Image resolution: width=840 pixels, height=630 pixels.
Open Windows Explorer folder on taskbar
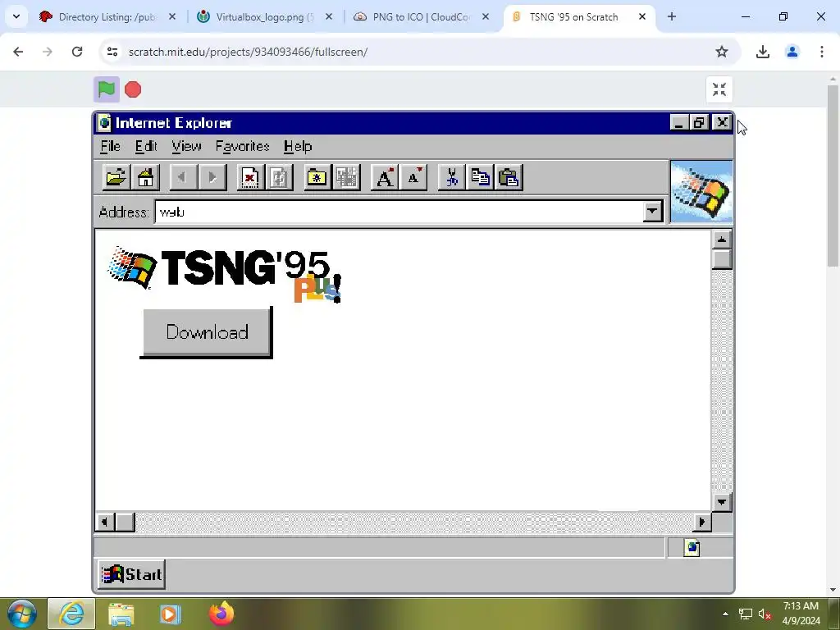point(121,614)
